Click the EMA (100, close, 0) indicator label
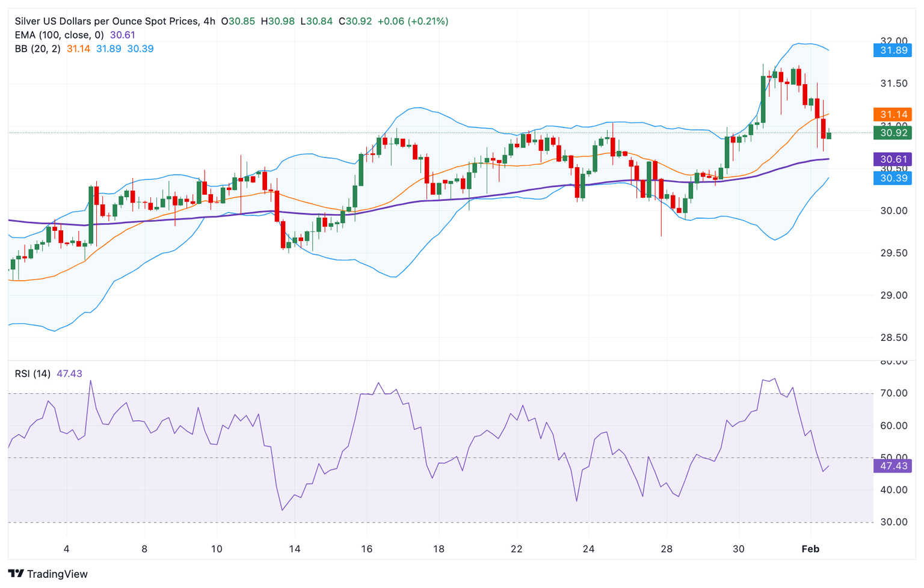Image resolution: width=924 pixels, height=588 pixels. point(59,35)
